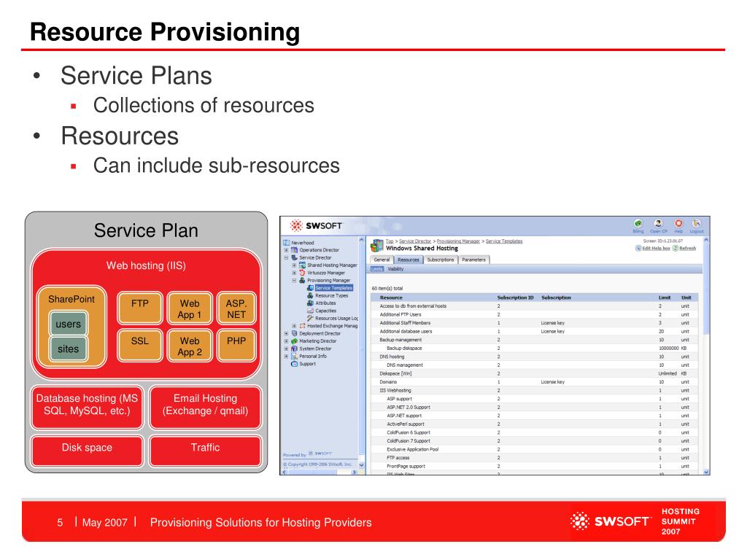Screen dimensions: 747x560
Task: Click the Edit Help box link text
Action: [x=656, y=248]
